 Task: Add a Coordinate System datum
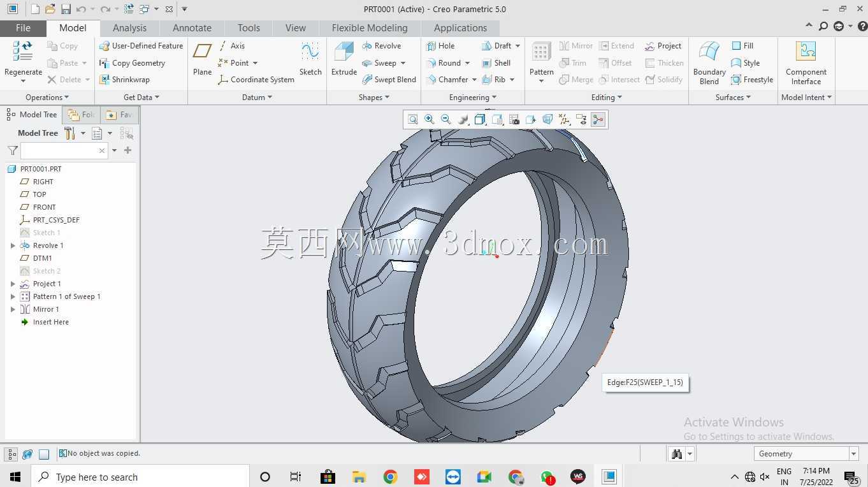click(256, 80)
